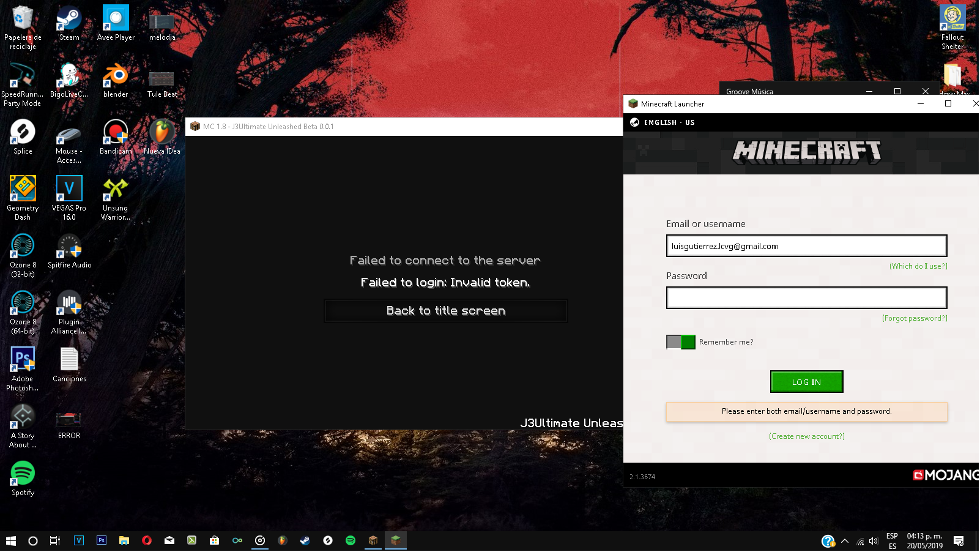The width and height of the screenshot is (980, 552).
Task: Click the Mail icon in the taskbar
Action: click(x=169, y=541)
